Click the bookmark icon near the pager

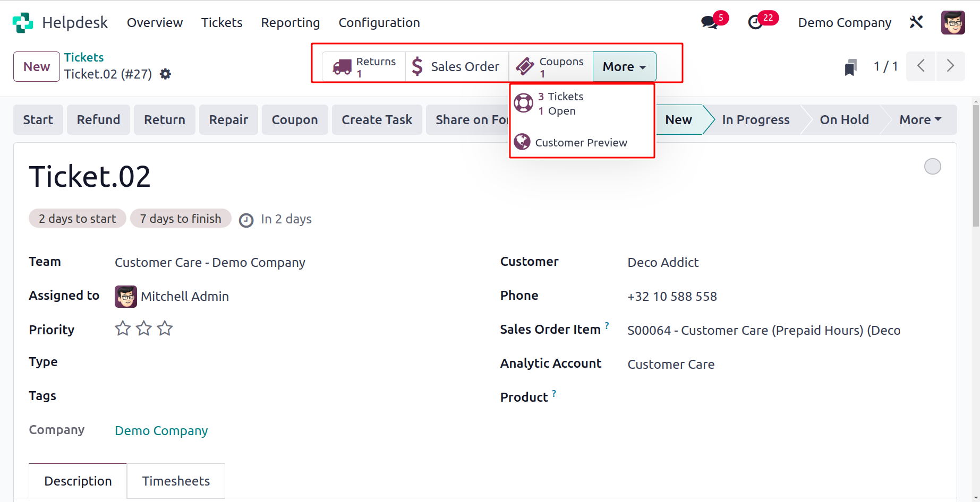pyautogui.click(x=850, y=67)
